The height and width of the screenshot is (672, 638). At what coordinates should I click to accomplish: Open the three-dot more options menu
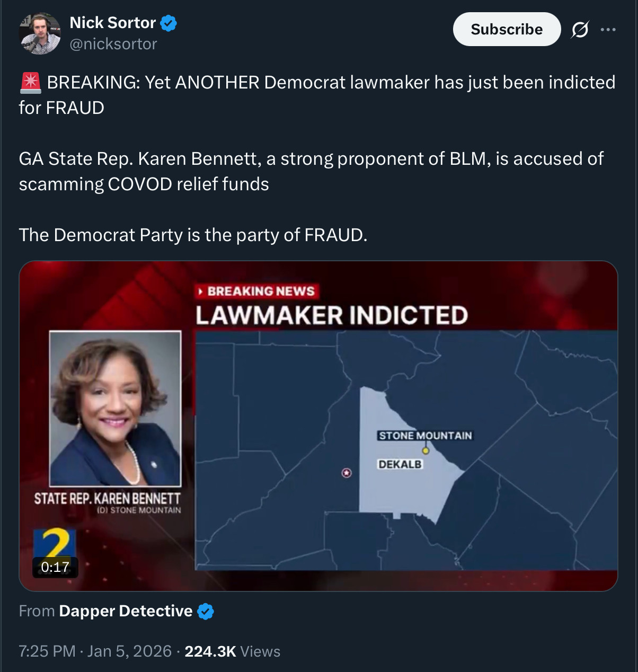click(608, 30)
